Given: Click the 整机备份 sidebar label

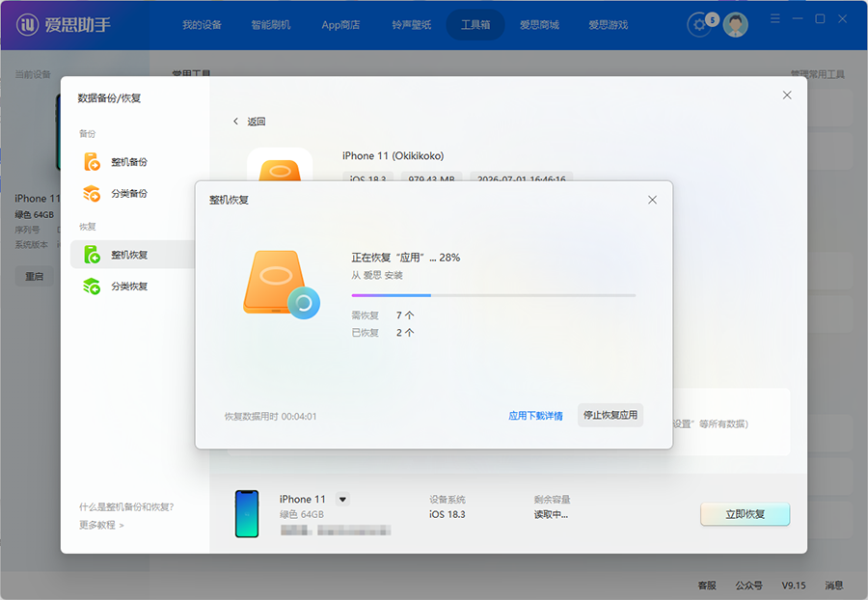Looking at the screenshot, I should (x=129, y=162).
